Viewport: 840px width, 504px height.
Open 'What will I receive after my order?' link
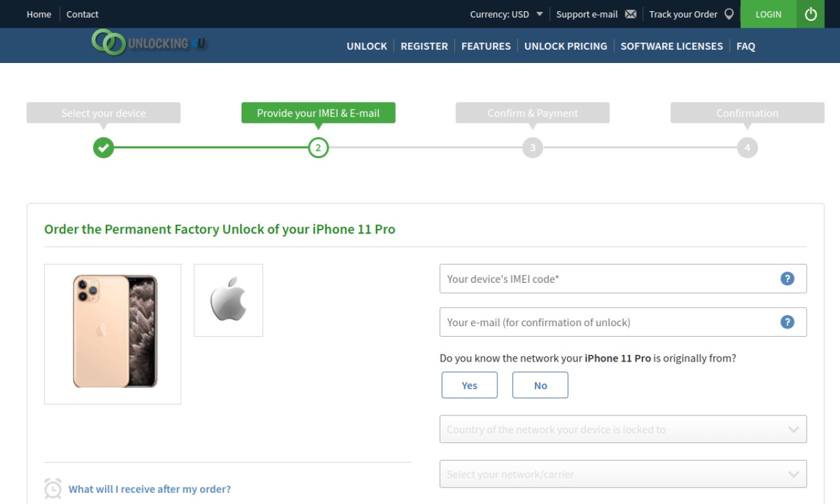[x=150, y=489]
